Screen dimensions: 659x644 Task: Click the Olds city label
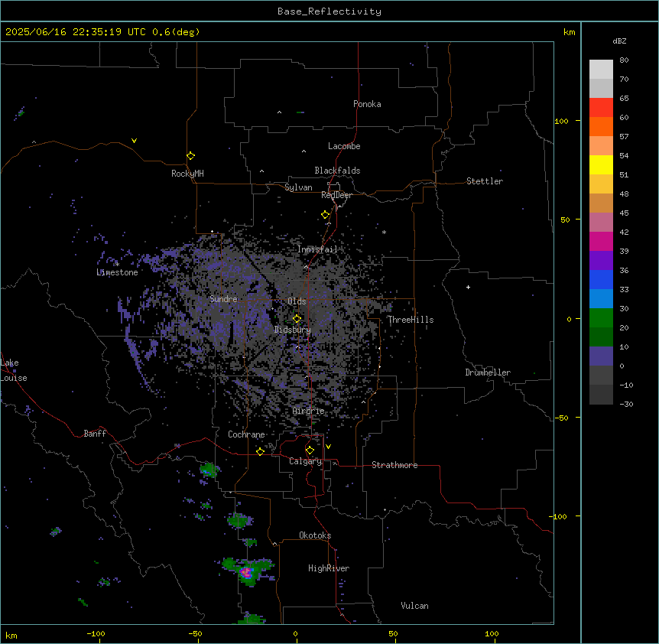click(x=297, y=301)
